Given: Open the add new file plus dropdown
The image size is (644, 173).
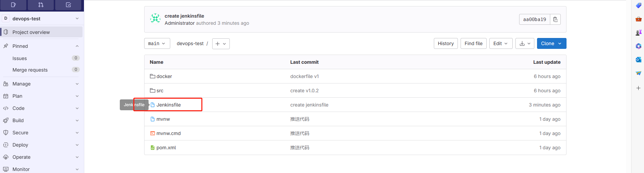Looking at the screenshot, I should pyautogui.click(x=221, y=44).
